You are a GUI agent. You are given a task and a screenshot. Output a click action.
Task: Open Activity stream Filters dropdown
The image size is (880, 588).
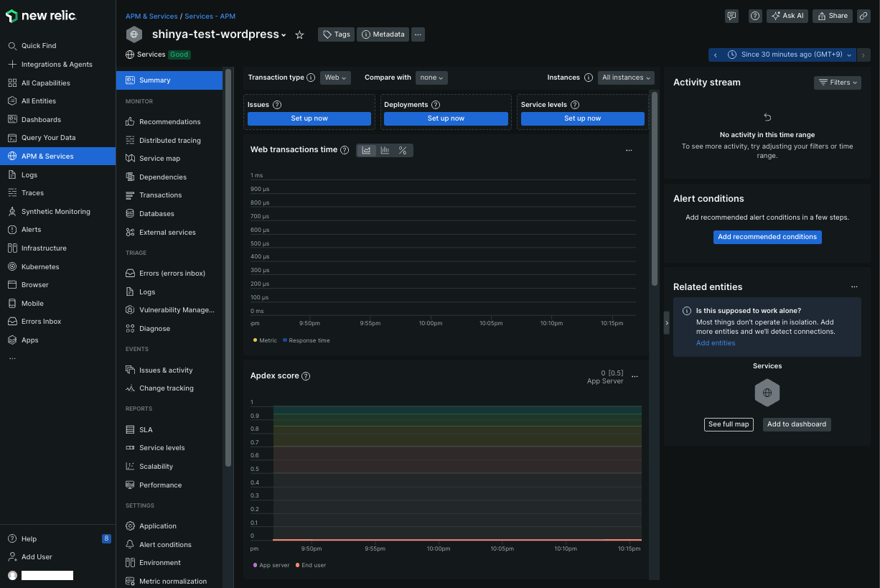coord(838,83)
